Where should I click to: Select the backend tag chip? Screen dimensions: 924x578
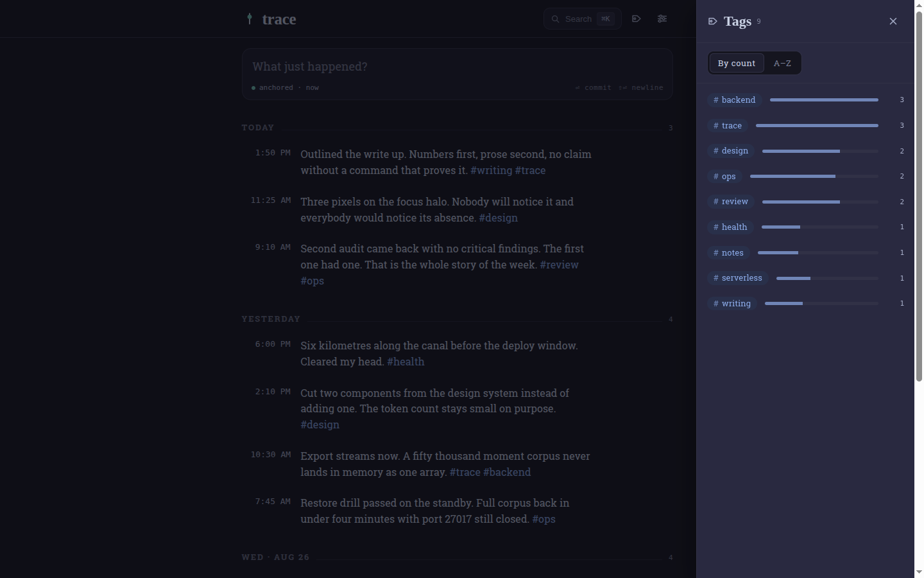735,100
